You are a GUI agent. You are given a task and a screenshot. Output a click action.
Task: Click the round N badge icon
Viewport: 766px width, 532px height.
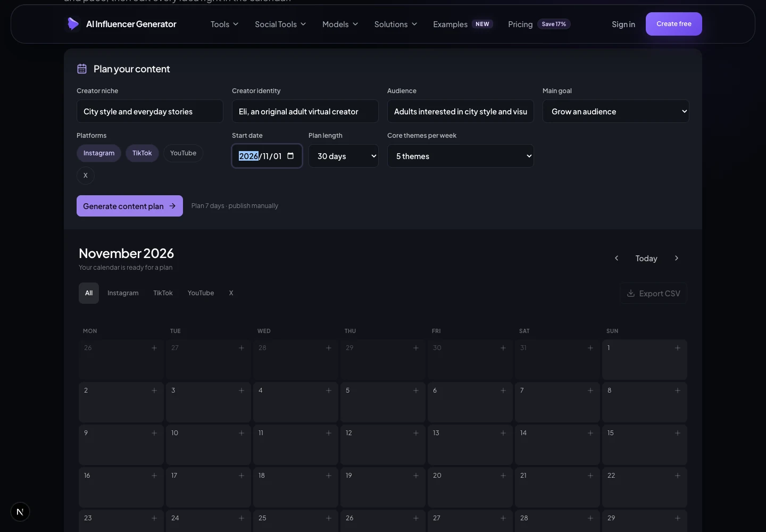[20, 512]
